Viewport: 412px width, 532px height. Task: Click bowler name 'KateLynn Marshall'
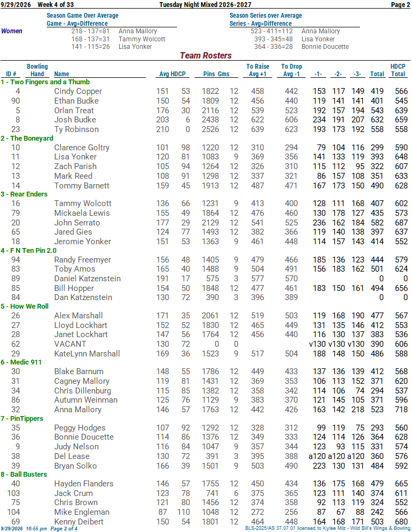coord(87,354)
